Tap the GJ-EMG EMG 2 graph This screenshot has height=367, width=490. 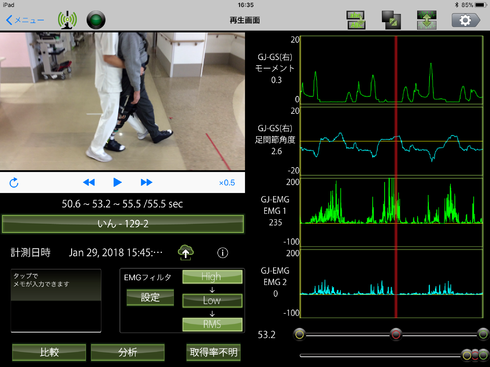tap(392, 283)
